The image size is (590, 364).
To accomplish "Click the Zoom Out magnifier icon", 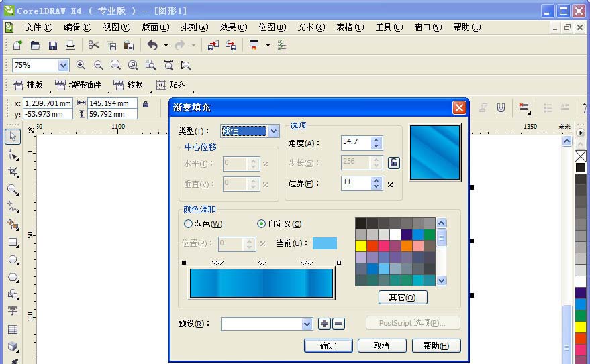I will 98,65.
